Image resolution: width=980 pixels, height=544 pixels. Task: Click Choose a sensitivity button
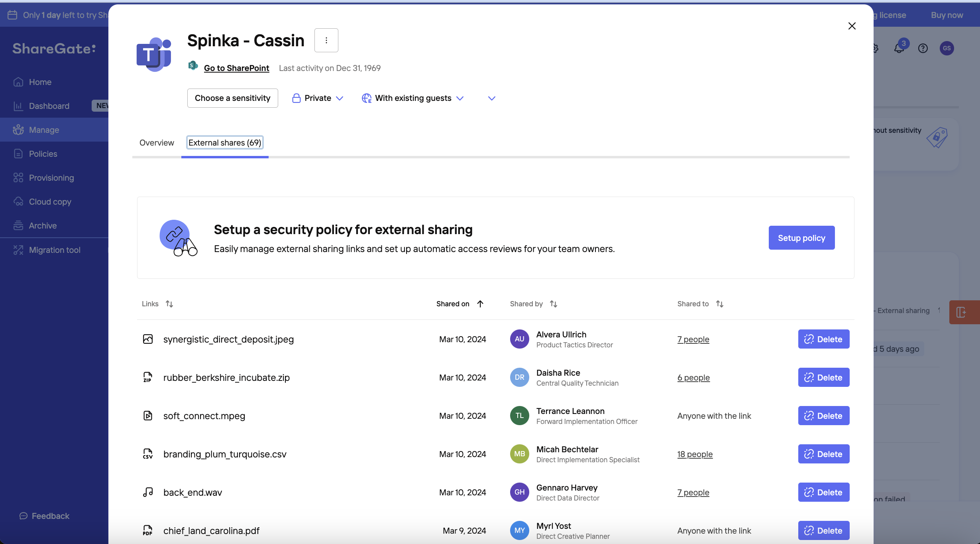[x=232, y=98]
